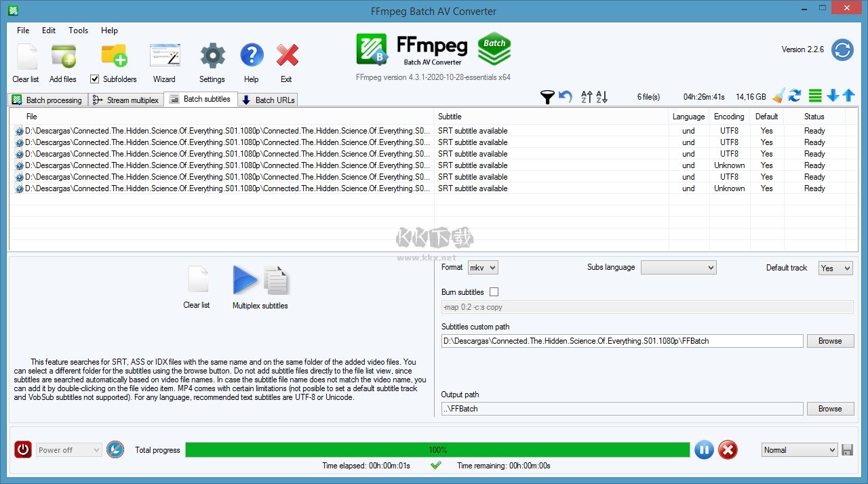Click Browse next to Subtitles custom path
This screenshot has width=868, height=484.
point(830,341)
